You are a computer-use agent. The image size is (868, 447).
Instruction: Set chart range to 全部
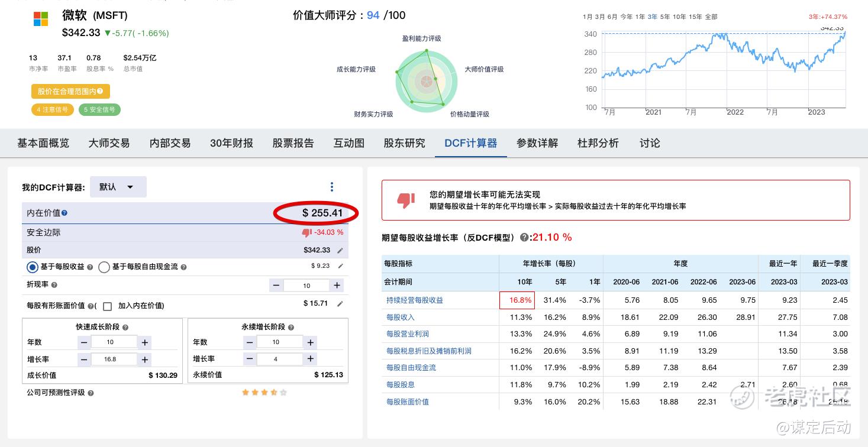click(711, 17)
